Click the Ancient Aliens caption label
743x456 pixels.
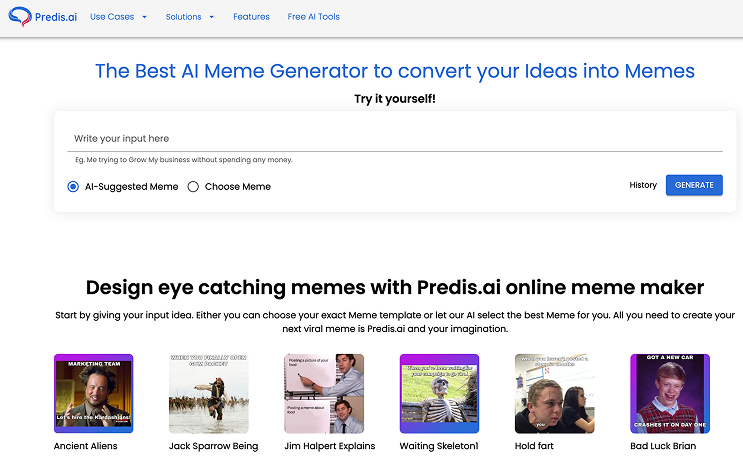(85, 446)
